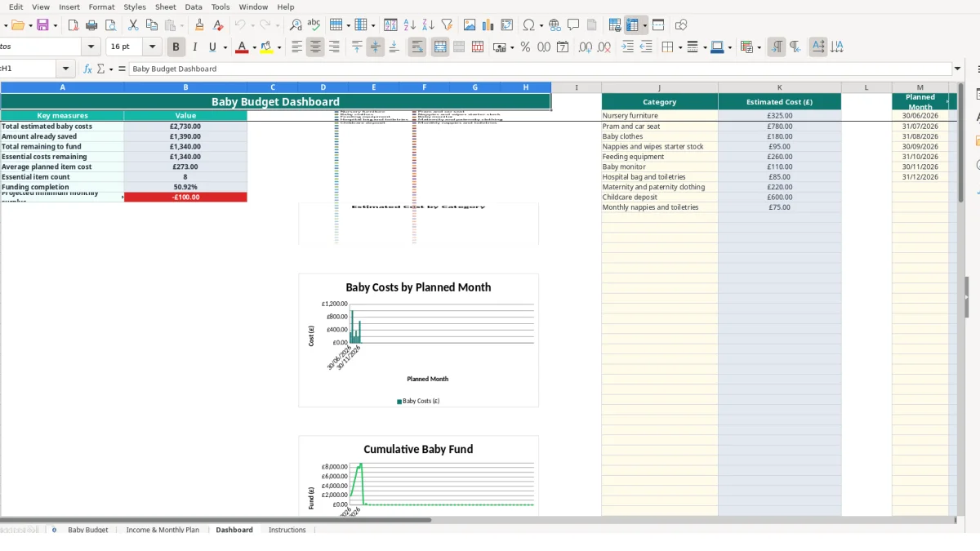Insert an image
The image size is (980, 551).
[x=470, y=25]
